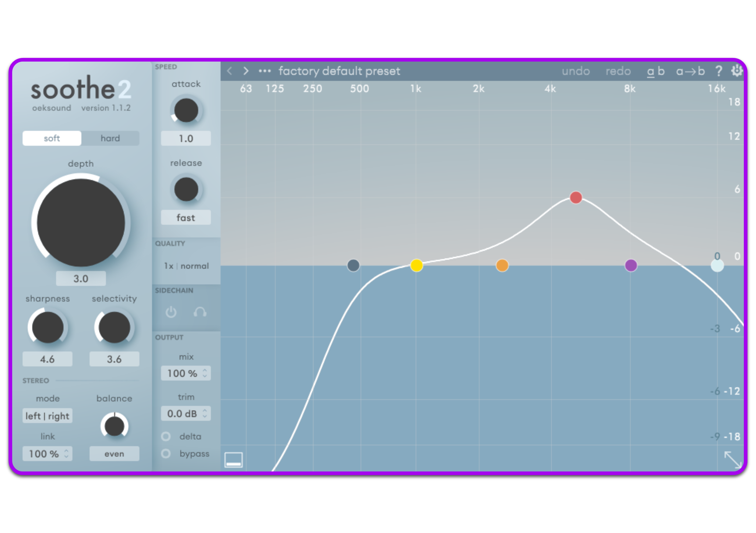This screenshot has height=533, width=756.
Task: Click the factory default preset name
Action: [x=340, y=70]
